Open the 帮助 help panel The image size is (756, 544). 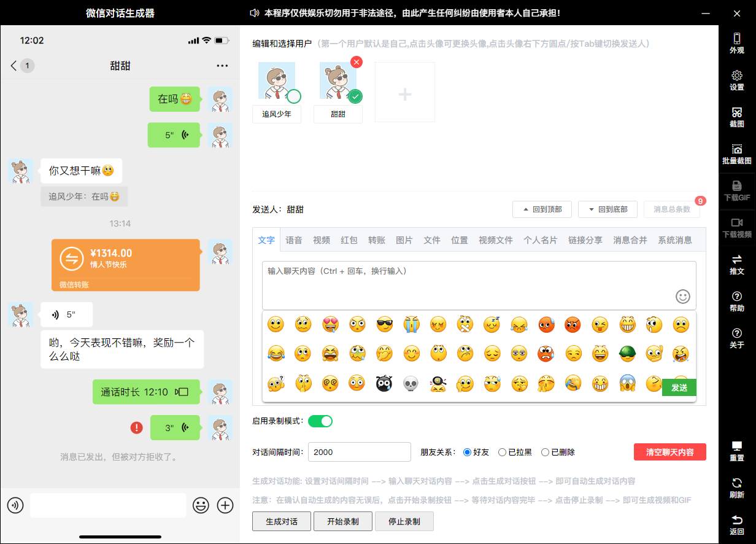pos(736,302)
